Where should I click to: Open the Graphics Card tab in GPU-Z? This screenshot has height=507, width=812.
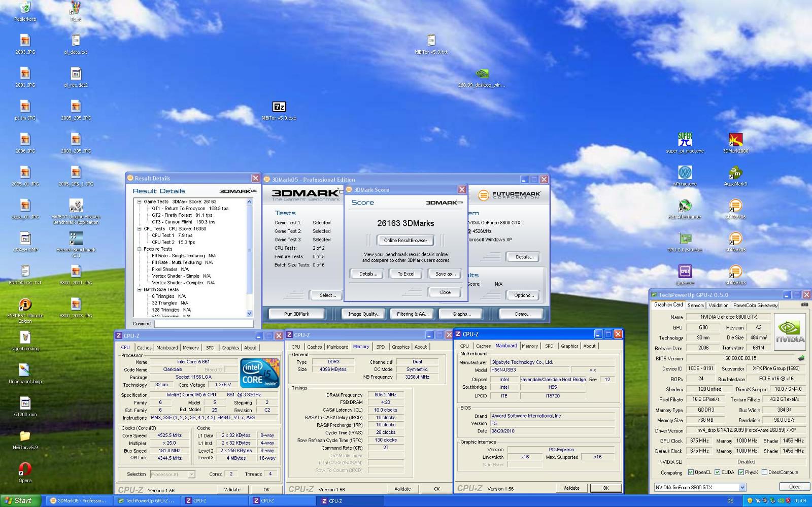pos(668,305)
